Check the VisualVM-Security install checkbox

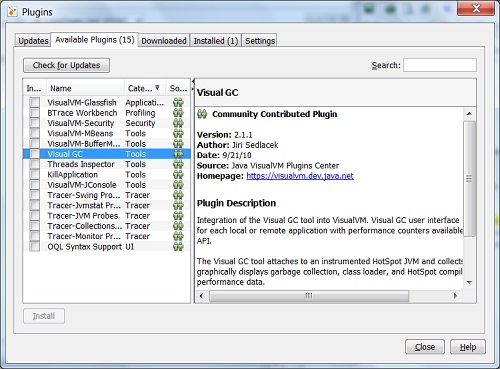34,123
